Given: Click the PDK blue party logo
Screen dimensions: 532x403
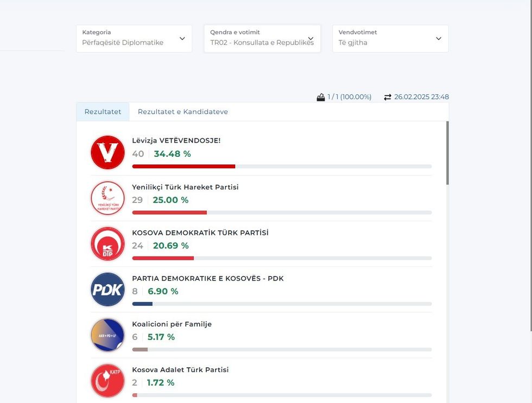Looking at the screenshot, I should pos(107,289).
